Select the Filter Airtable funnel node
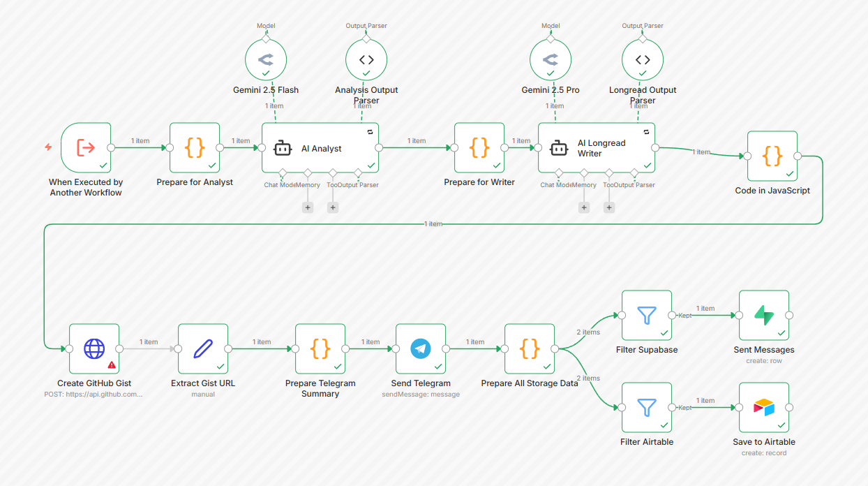 (x=647, y=407)
